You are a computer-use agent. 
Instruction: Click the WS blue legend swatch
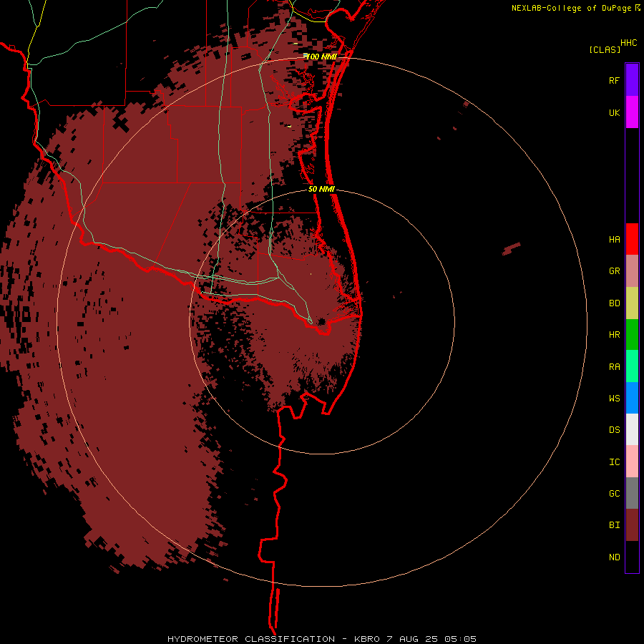coord(632,398)
